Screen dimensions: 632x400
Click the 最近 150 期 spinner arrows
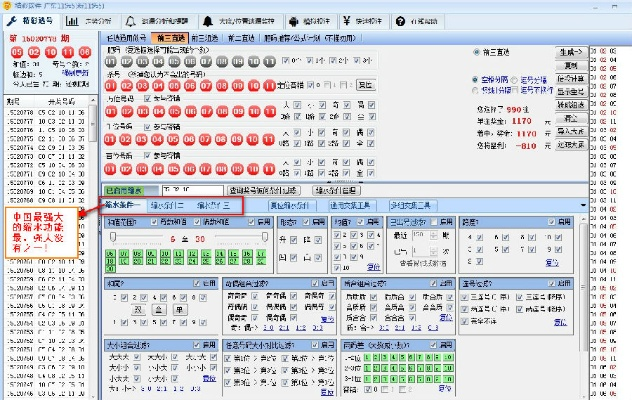434,235
